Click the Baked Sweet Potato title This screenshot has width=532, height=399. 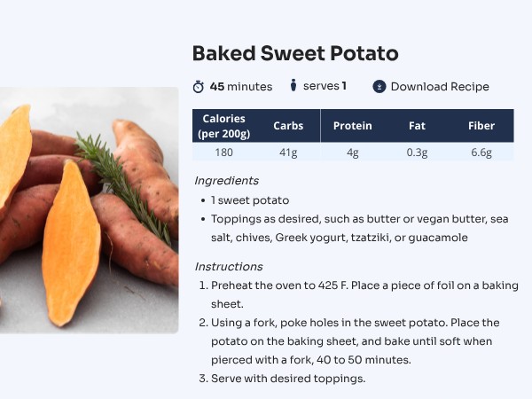[295, 53]
